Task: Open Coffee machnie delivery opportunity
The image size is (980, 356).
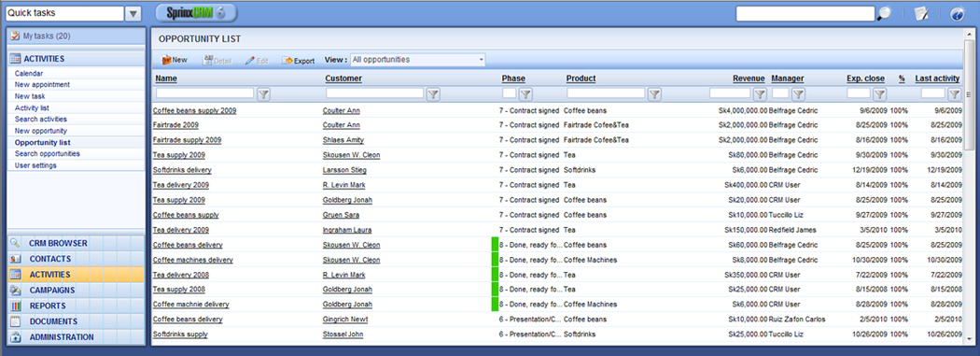Action: click(190, 305)
